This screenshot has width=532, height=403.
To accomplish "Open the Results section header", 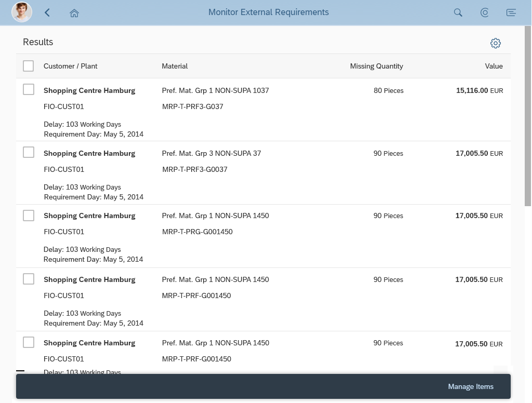I will pyautogui.click(x=38, y=42).
